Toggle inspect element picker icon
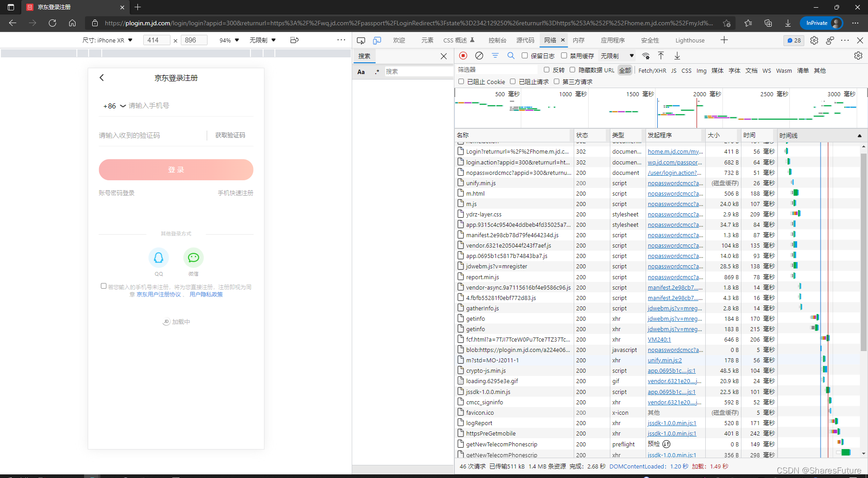The image size is (868, 478). point(361,40)
